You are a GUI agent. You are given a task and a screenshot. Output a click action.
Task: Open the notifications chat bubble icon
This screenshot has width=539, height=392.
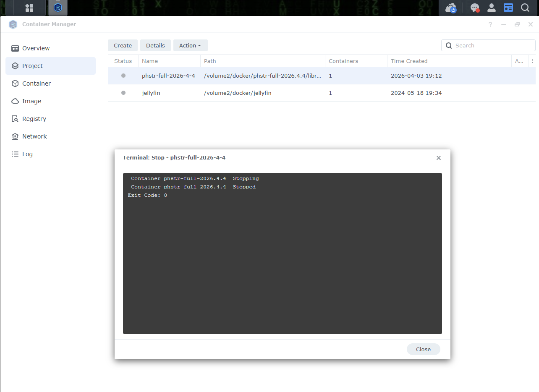coord(475,8)
